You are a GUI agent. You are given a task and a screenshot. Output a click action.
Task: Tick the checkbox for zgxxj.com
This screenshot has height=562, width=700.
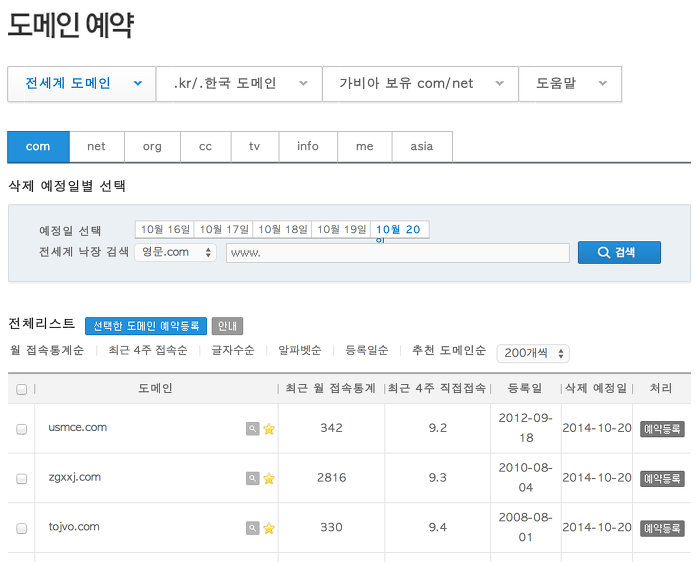click(x=21, y=479)
